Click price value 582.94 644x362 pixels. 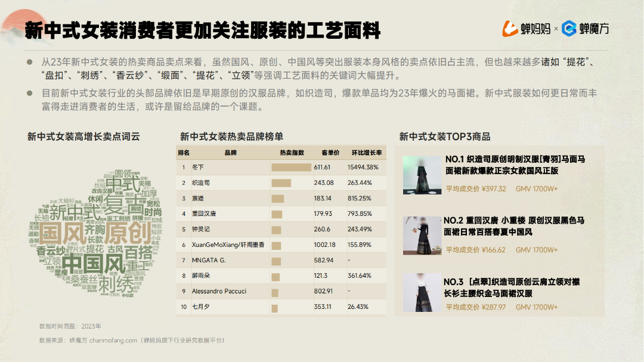point(324,260)
